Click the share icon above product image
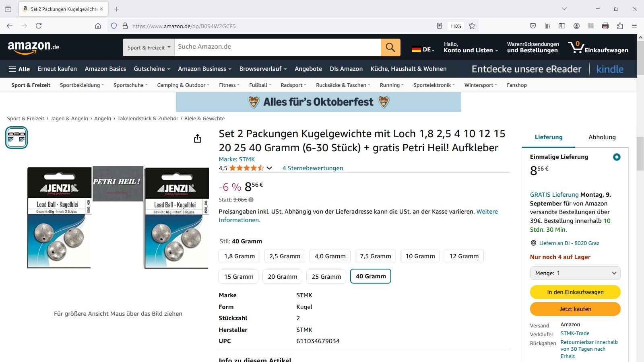This screenshot has height=362, width=644. click(x=198, y=139)
